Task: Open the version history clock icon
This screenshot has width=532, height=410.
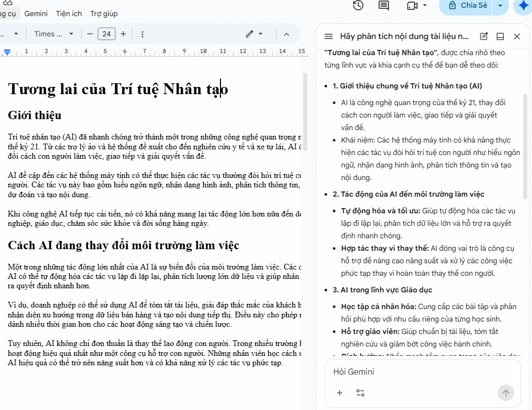Action: (x=358, y=5)
